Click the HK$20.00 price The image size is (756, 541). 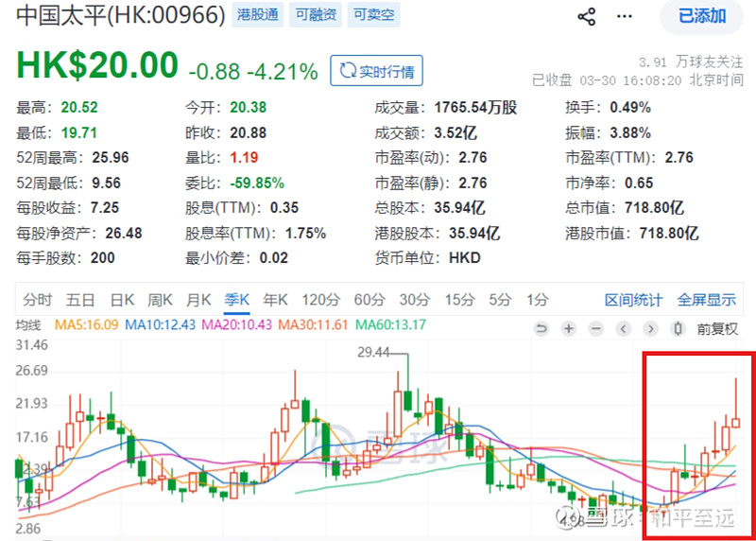[97, 64]
